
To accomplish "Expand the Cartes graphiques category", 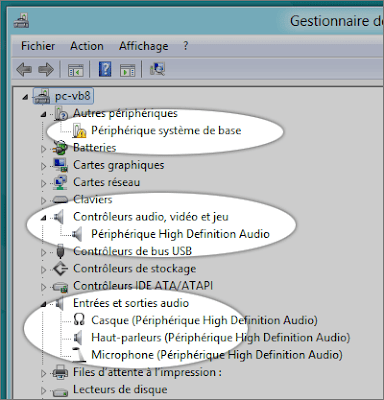I will 43,166.
